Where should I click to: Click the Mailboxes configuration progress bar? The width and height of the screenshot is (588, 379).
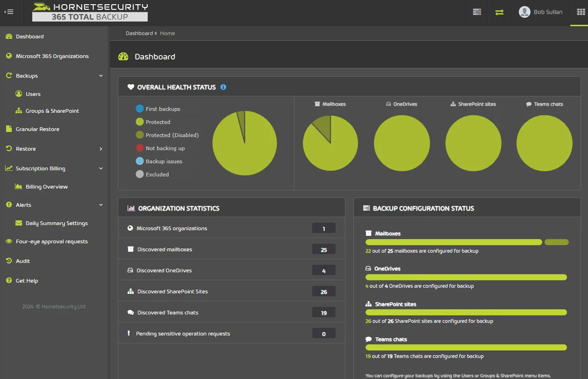467,242
